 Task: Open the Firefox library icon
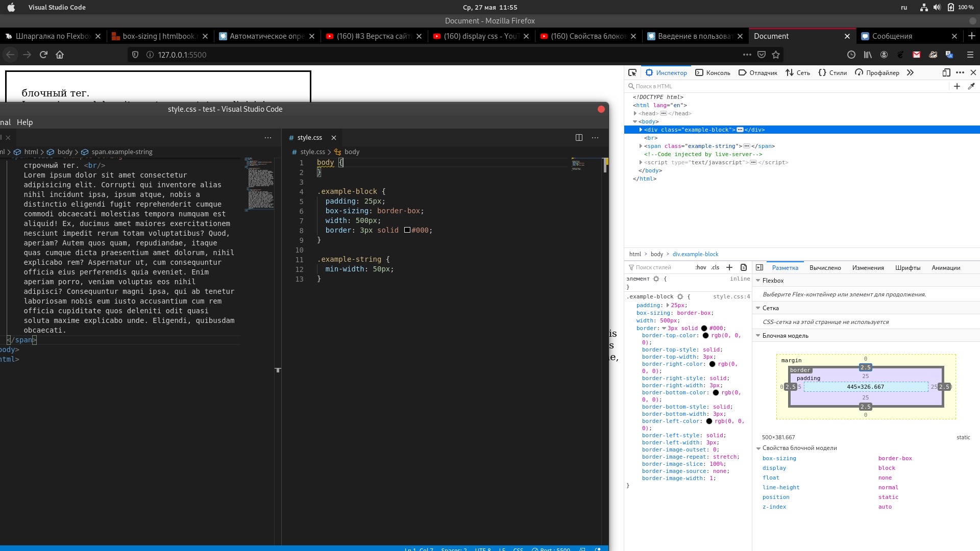[x=868, y=55]
